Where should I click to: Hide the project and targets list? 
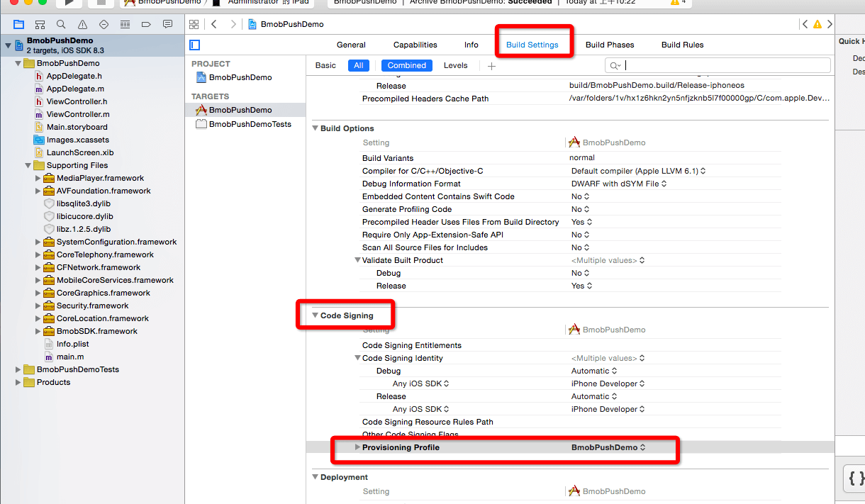195,45
